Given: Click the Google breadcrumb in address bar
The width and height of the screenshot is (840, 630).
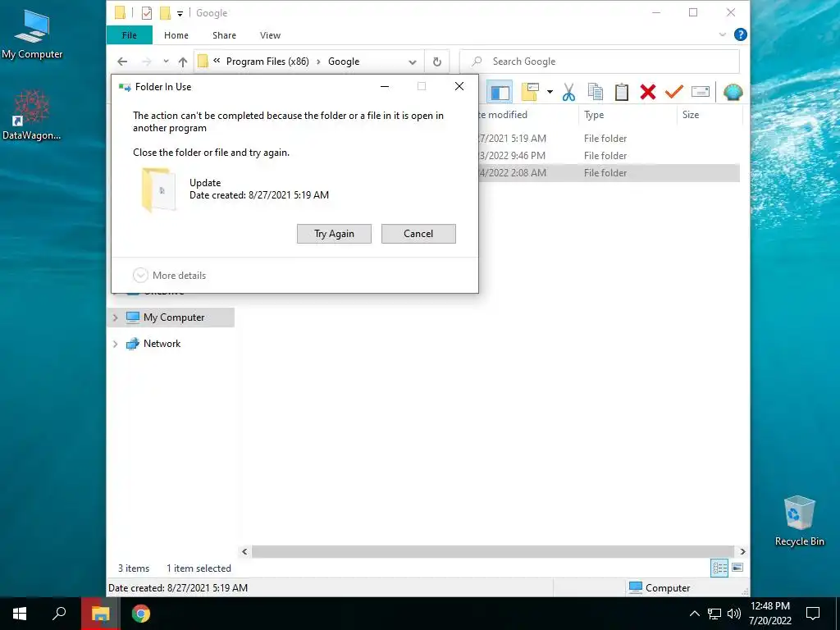Looking at the screenshot, I should [x=344, y=62].
